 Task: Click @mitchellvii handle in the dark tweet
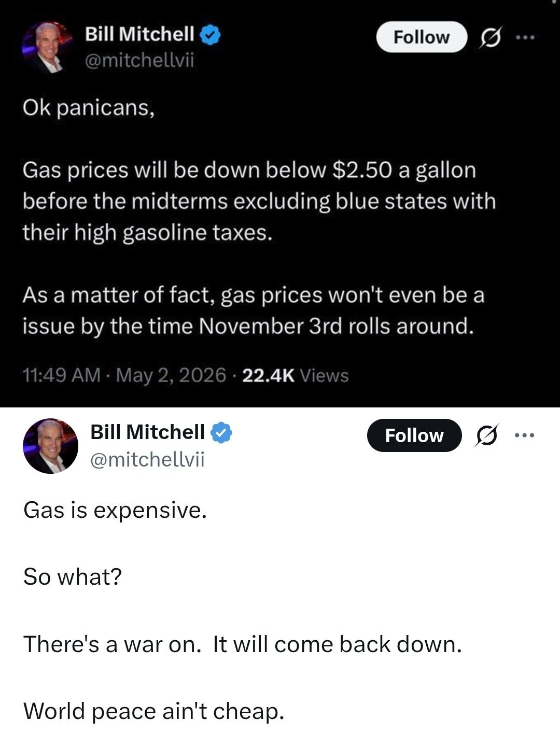pyautogui.click(x=139, y=61)
